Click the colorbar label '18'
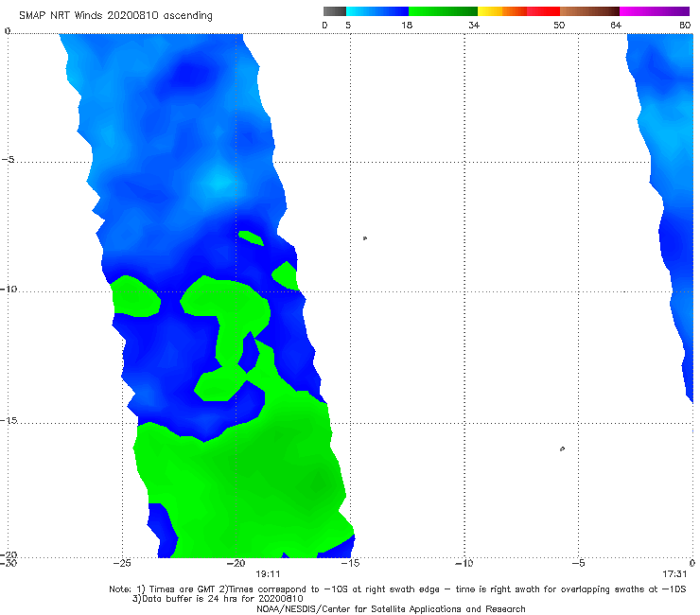This screenshot has height=615, width=700. [x=407, y=26]
